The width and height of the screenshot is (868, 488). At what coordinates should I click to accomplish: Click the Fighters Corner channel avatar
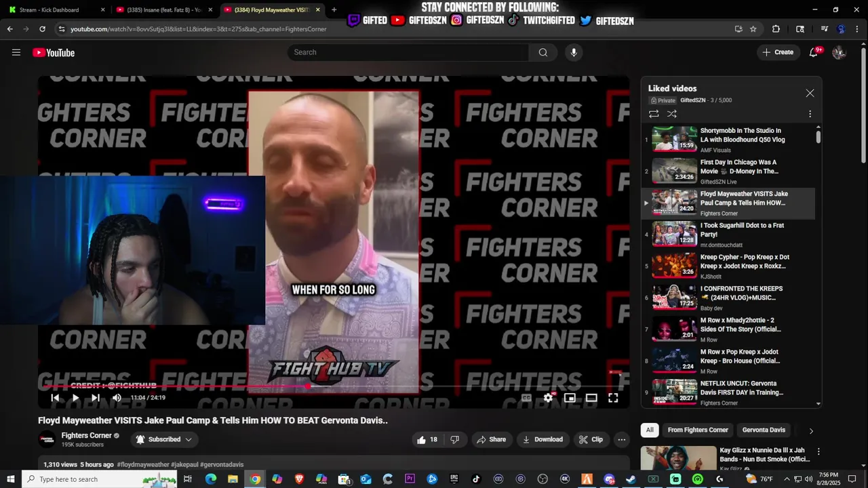click(47, 439)
